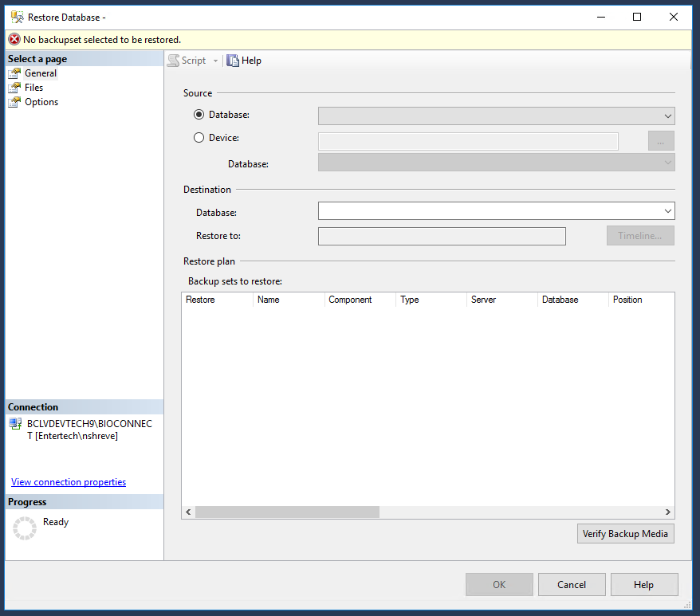
Task: Click the server connection icon under Connection
Action: pos(15,424)
